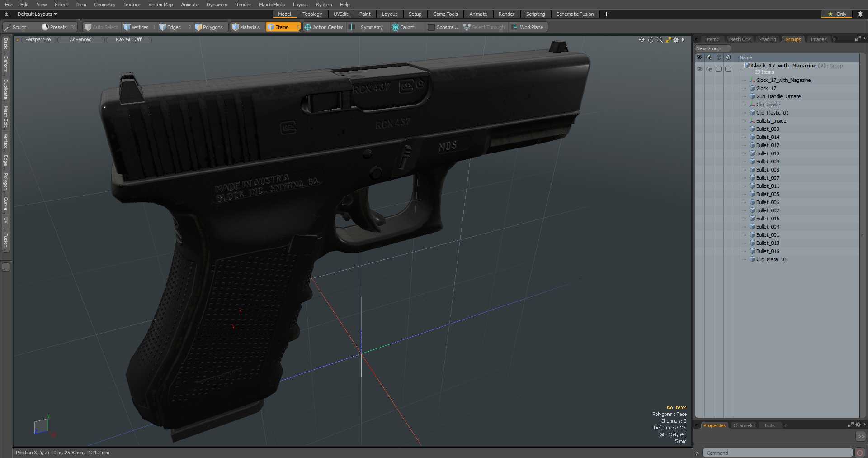Toggle Select Through
The image size is (868, 458).
(x=484, y=27)
